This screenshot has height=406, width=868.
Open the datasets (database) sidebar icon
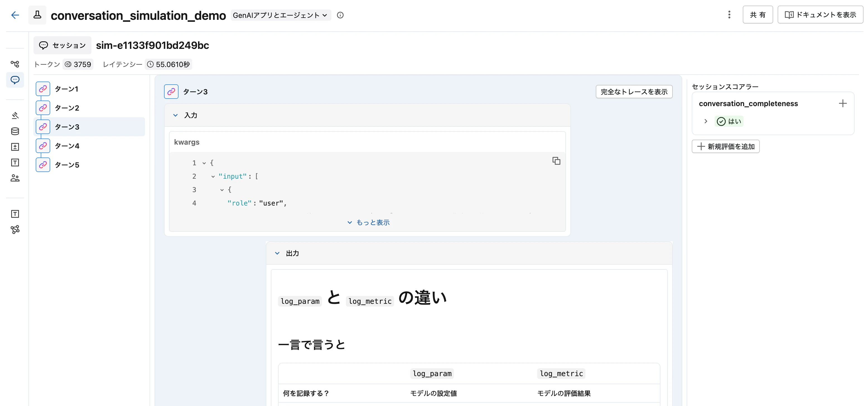(x=15, y=131)
